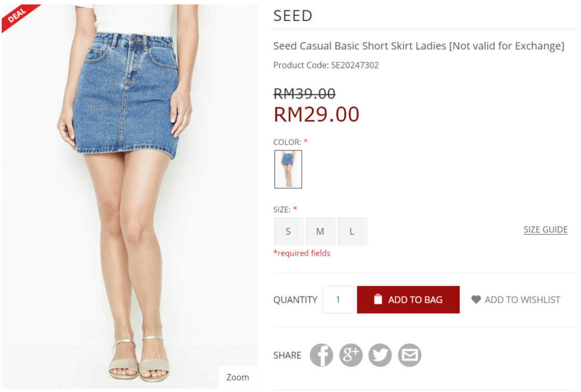Click Add to Wishlist text link
Image resolution: width=581 pixels, height=392 pixels.
(x=522, y=300)
